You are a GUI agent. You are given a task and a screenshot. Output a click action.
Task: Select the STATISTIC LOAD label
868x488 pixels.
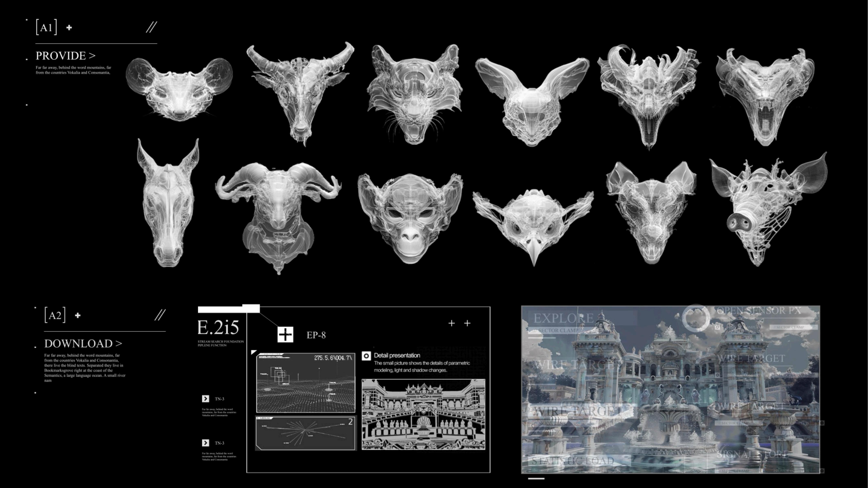point(573,460)
